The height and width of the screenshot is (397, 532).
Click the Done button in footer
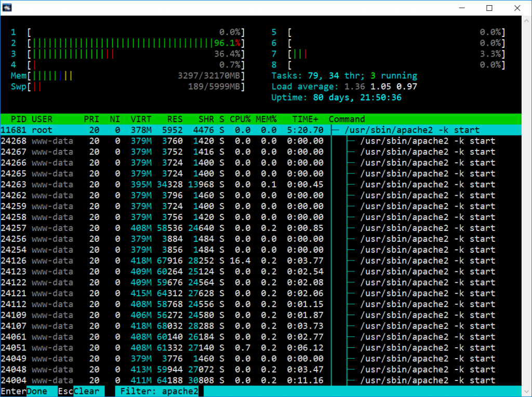pos(37,391)
